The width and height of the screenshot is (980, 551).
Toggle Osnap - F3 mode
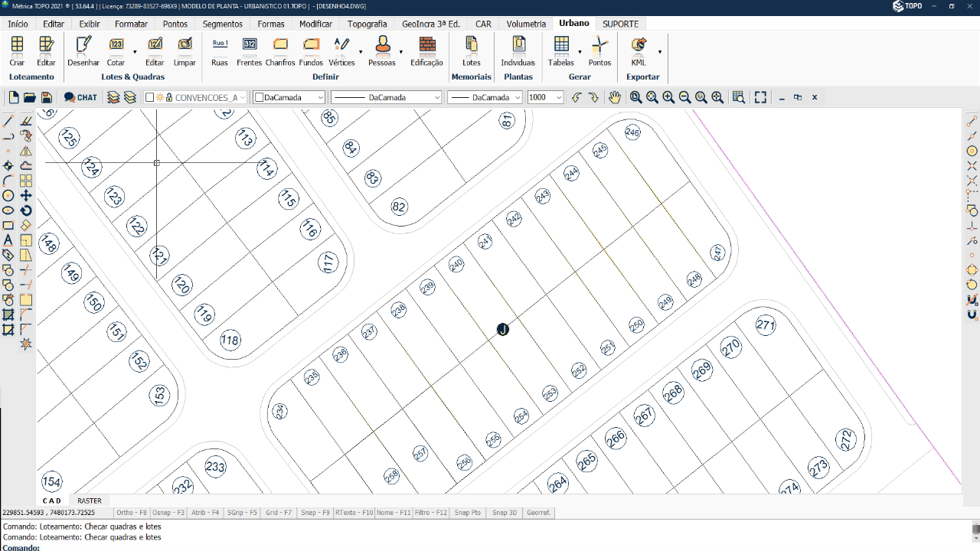click(168, 513)
